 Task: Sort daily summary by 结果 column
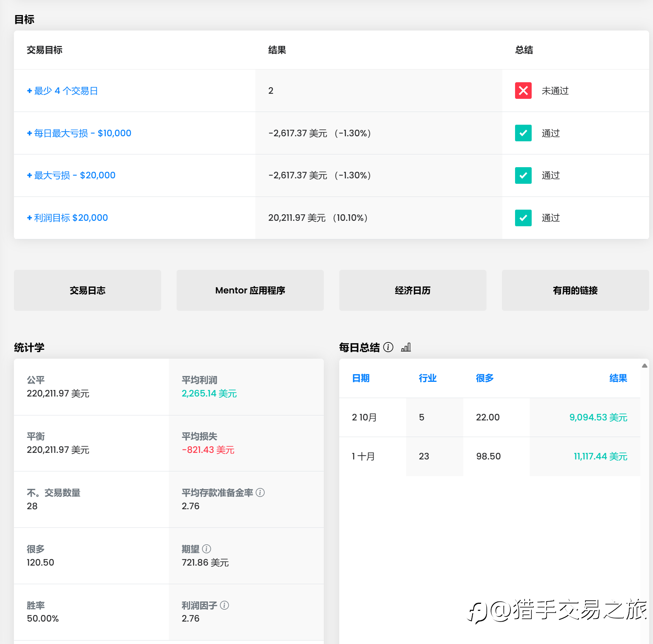pyautogui.click(x=618, y=378)
